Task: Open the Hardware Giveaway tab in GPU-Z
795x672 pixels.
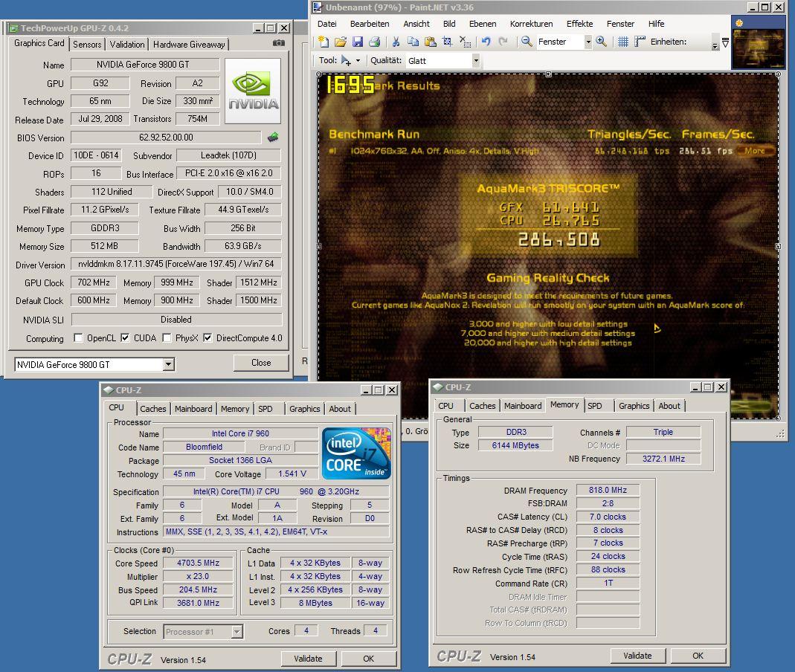Action: tap(189, 44)
